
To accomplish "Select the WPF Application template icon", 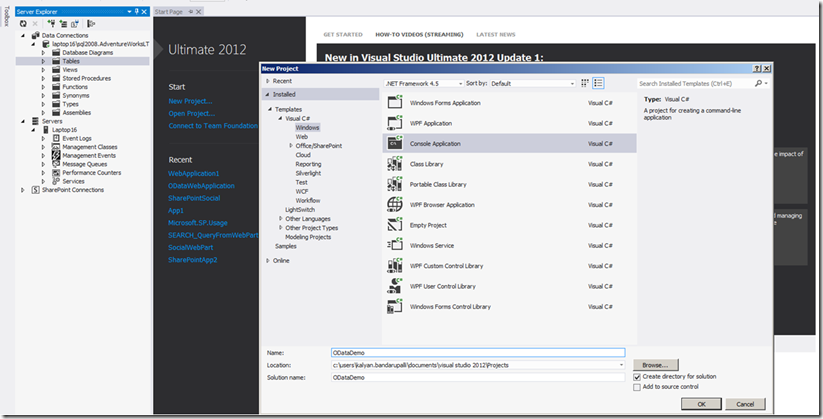I will (395, 123).
